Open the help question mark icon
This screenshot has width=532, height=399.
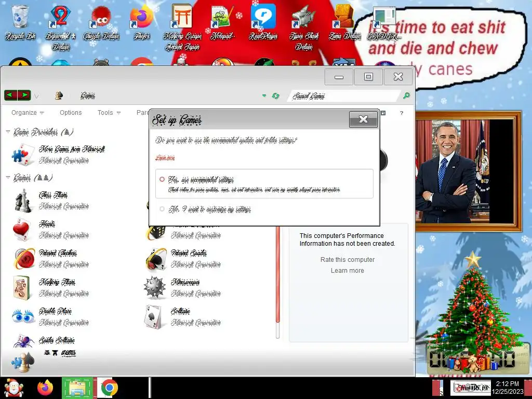tap(402, 113)
